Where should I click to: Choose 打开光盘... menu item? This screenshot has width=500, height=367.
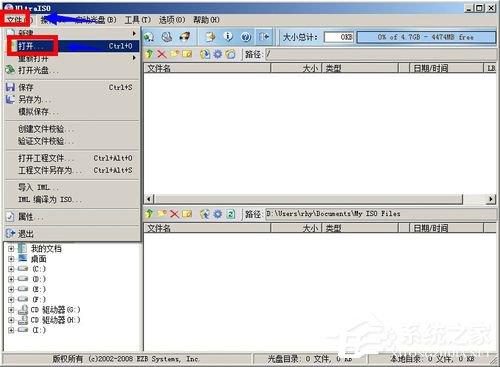click(x=72, y=70)
